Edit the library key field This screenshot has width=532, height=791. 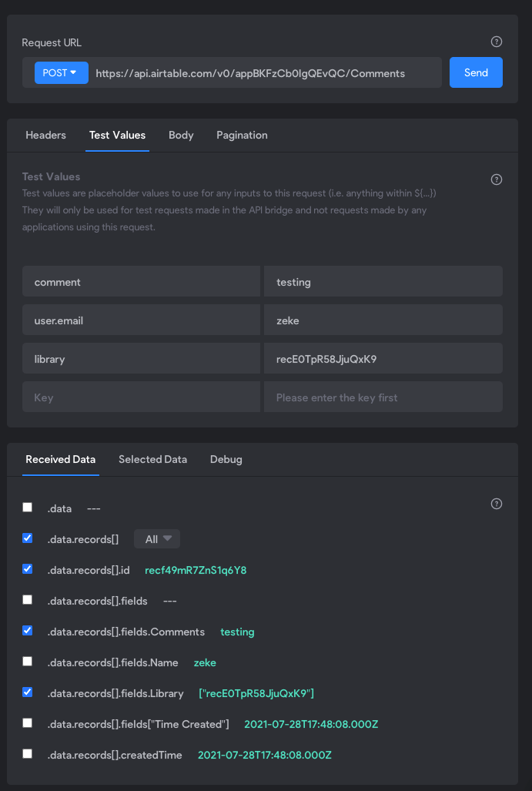click(141, 359)
